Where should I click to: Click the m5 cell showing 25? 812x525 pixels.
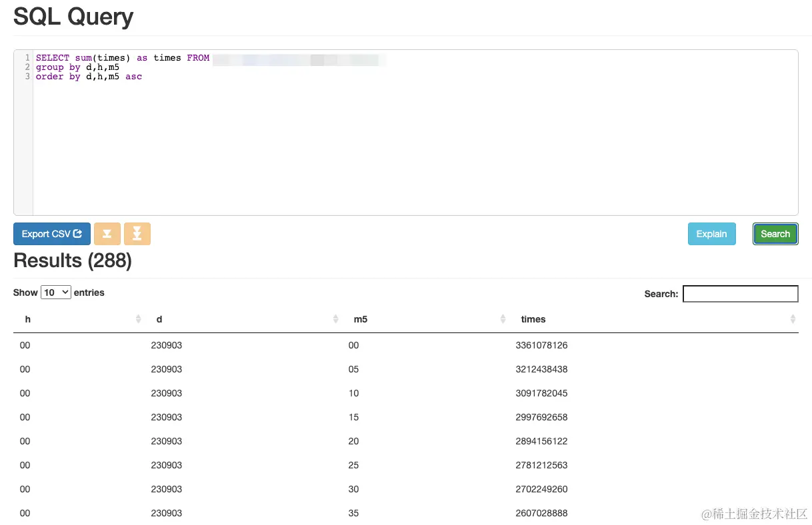point(353,465)
